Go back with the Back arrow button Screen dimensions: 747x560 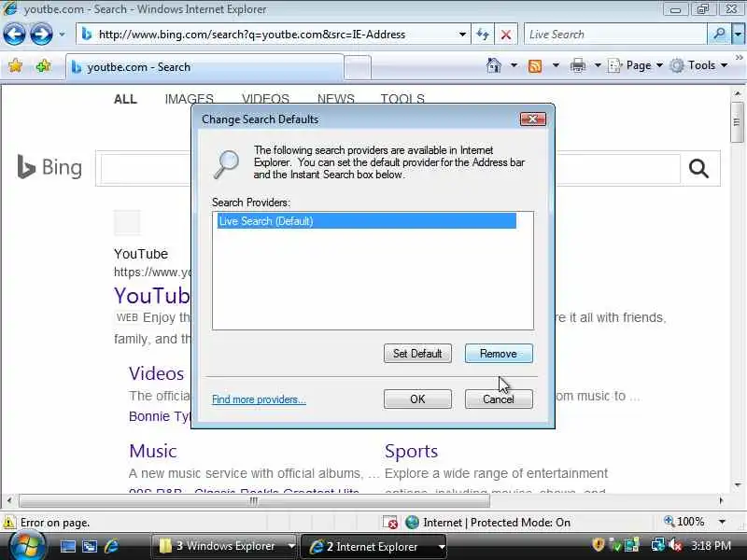click(x=14, y=34)
